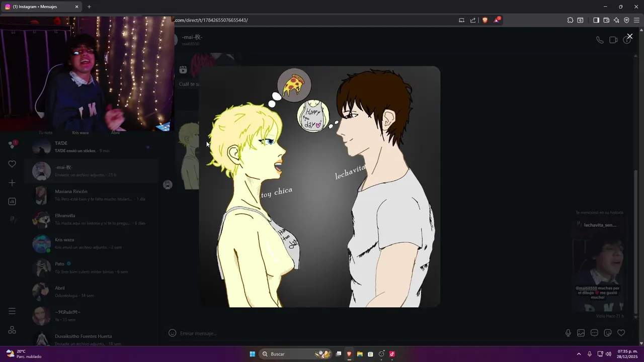Screen dimensions: 644x362
Task: Open Microsoft Store from the taskbar
Action: 370,354
